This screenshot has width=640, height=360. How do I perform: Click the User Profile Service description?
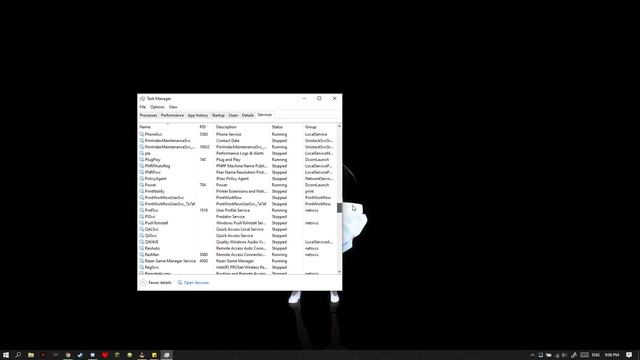pos(233,210)
